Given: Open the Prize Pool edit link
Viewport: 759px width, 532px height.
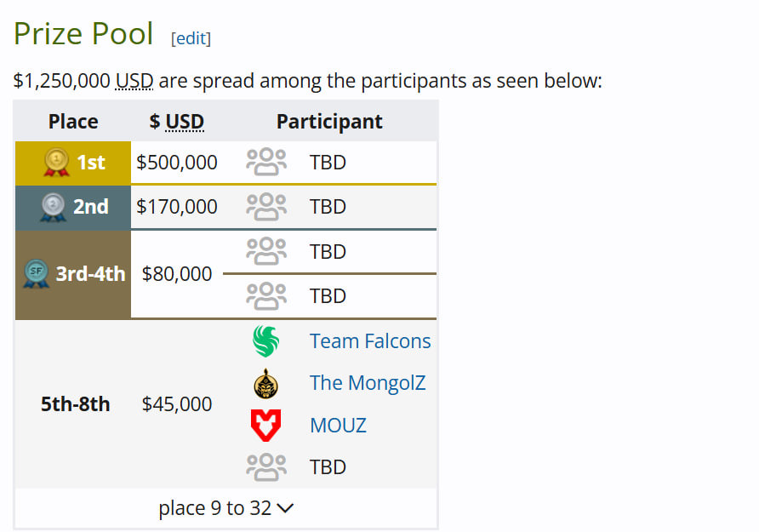Looking at the screenshot, I should pyautogui.click(x=191, y=38).
